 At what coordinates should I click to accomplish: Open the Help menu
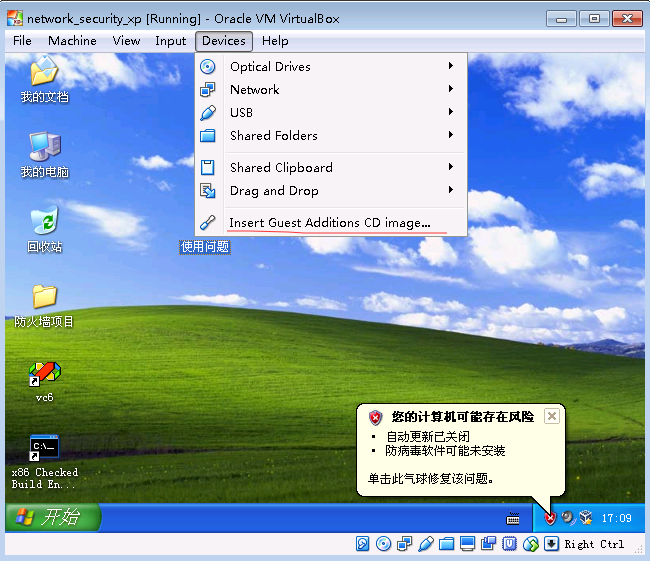[275, 41]
